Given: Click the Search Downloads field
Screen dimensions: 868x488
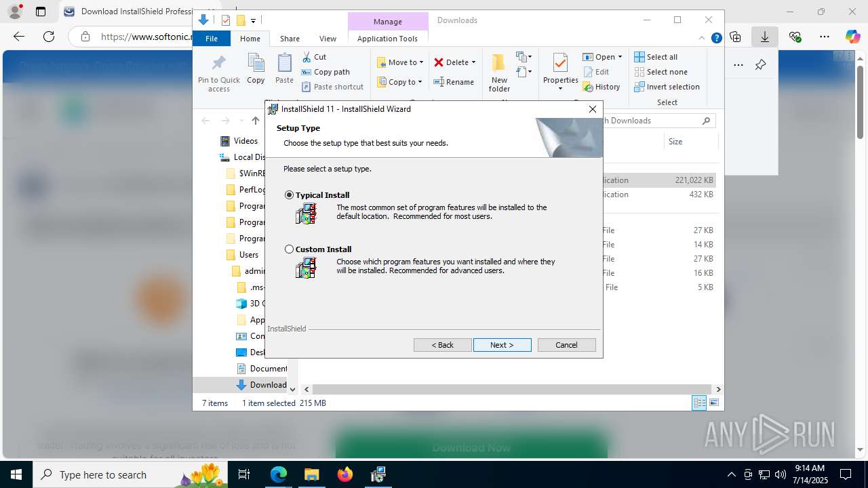Looking at the screenshot, I should pos(652,121).
